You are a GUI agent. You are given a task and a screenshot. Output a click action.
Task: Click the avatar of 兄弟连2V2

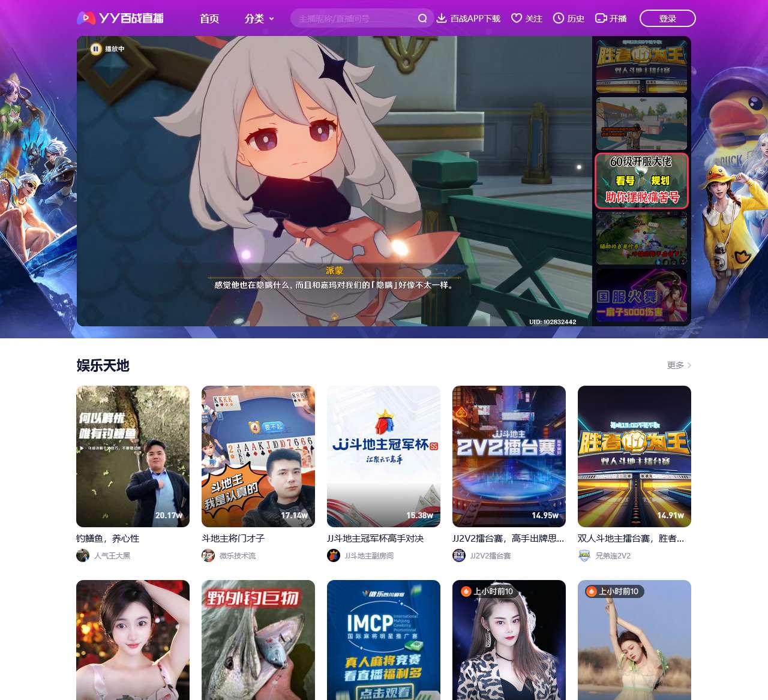(x=584, y=555)
